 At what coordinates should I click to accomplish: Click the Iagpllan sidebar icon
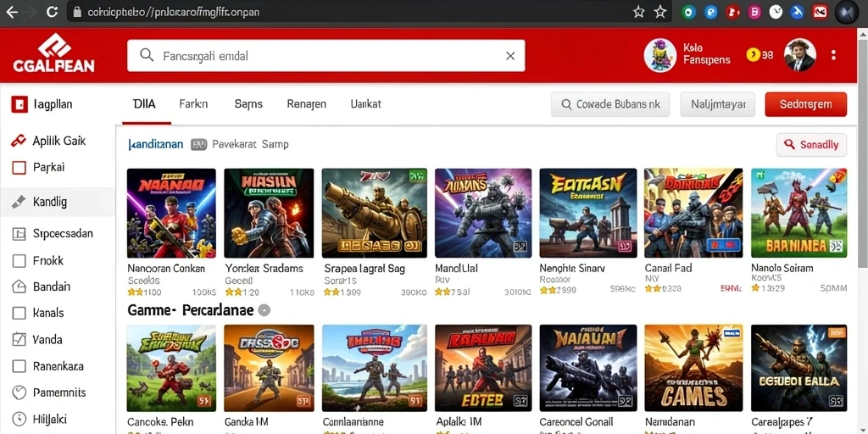(19, 104)
